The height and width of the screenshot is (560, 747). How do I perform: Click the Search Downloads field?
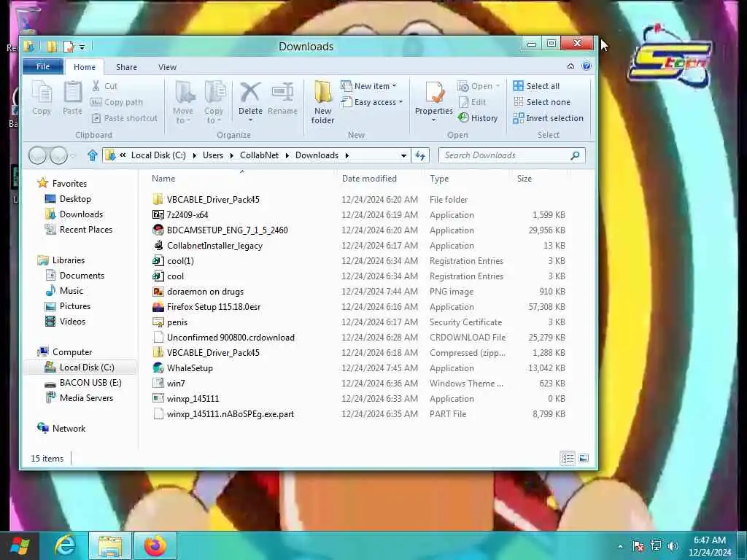click(x=511, y=155)
